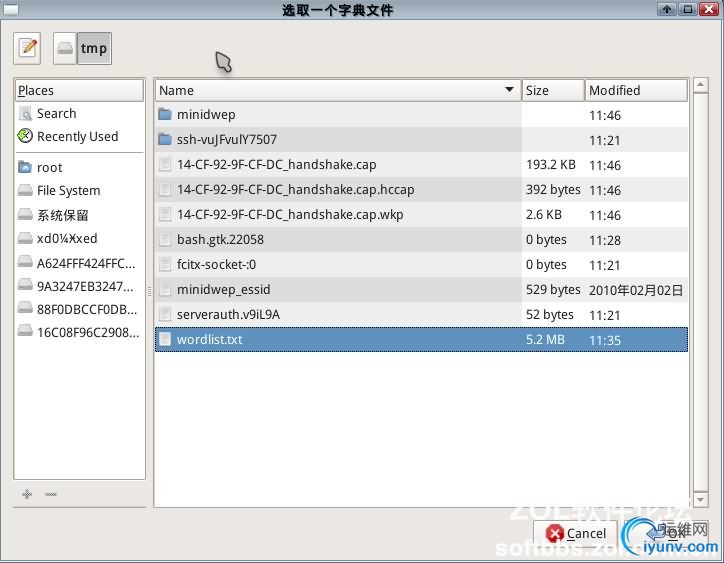Open the 系统保留 drive
Viewport: 724px width, 563px height.
coord(79,215)
